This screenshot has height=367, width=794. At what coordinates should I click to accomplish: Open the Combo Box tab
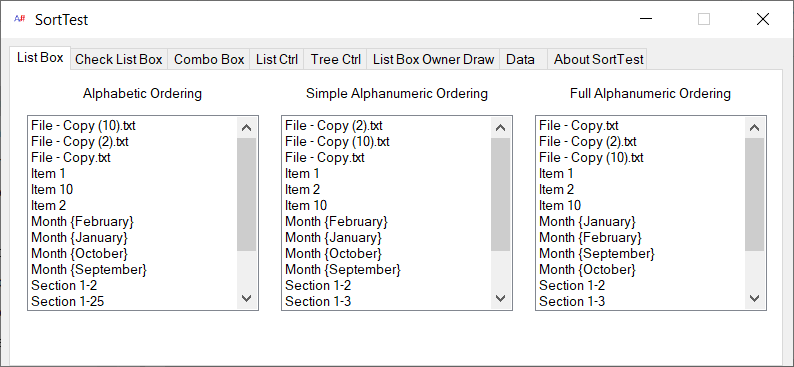pyautogui.click(x=209, y=59)
